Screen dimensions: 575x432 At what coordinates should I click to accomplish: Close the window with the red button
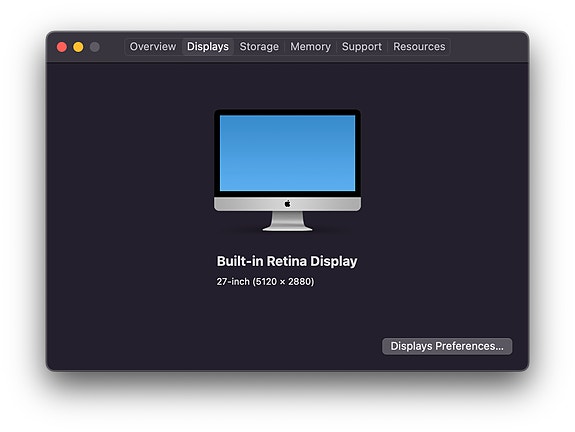[62, 47]
